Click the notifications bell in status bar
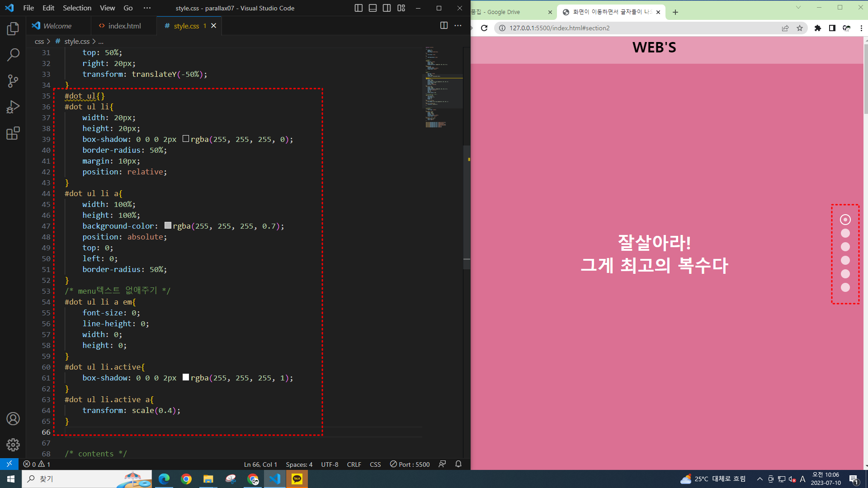Image resolution: width=868 pixels, height=488 pixels. [458, 464]
